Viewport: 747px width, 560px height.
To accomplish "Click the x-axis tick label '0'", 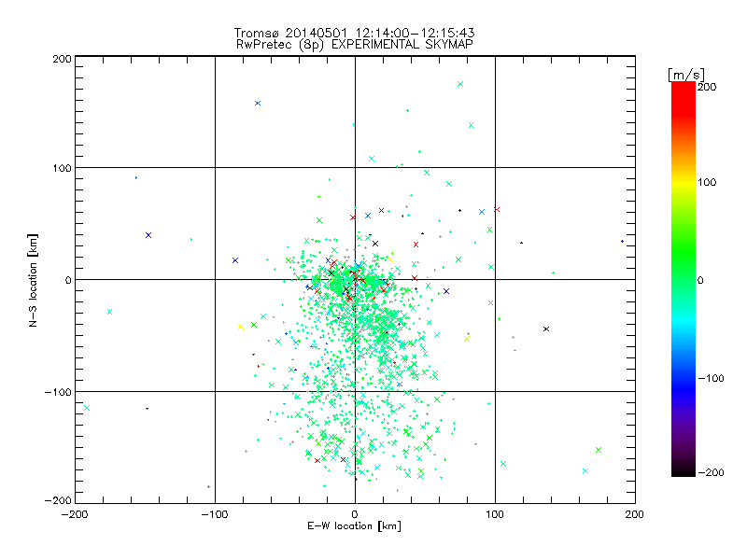I will [x=355, y=514].
